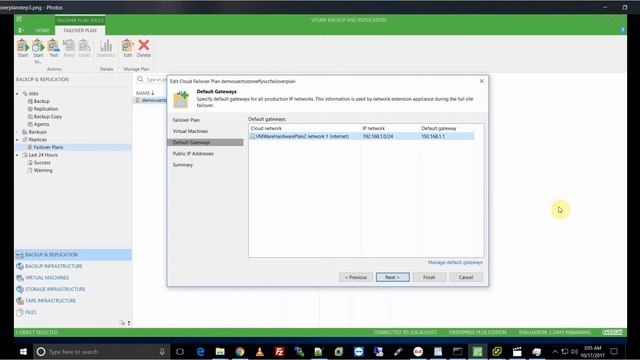Image resolution: width=640 pixels, height=360 pixels.
Task: Click the Default gateway column header
Action: click(446, 128)
